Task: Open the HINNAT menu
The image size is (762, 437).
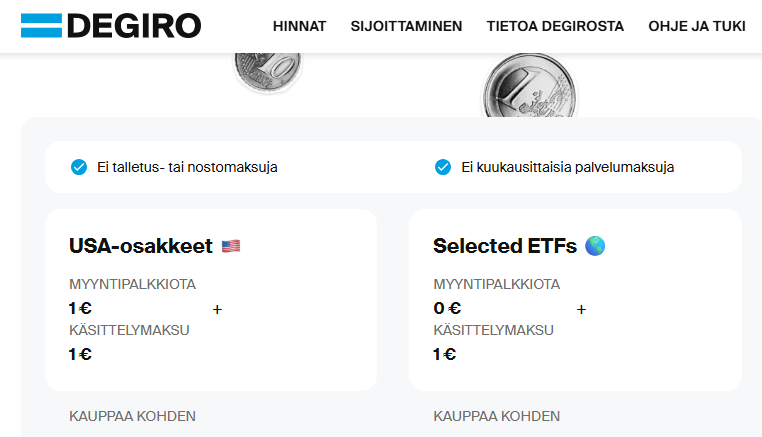Action: (299, 26)
